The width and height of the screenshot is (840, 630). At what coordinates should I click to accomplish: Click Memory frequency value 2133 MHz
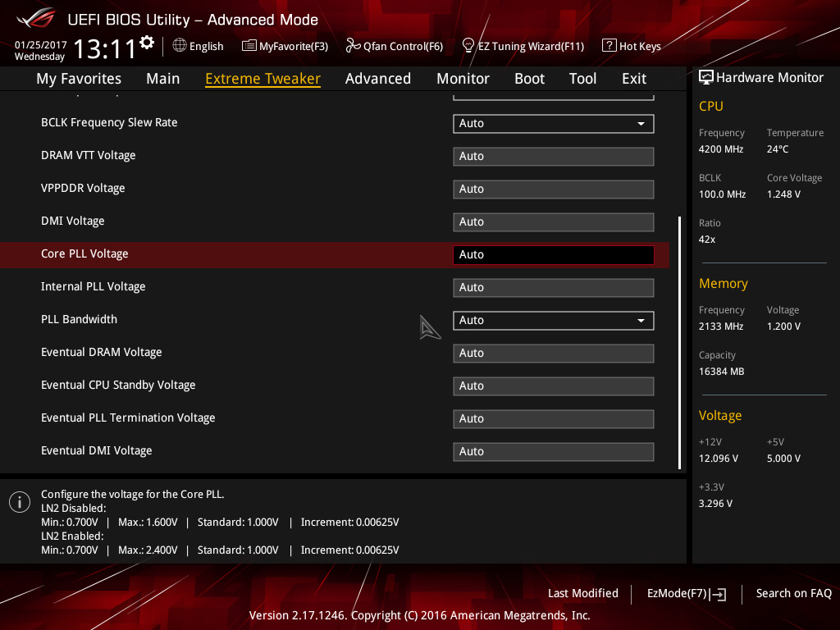[721, 326]
